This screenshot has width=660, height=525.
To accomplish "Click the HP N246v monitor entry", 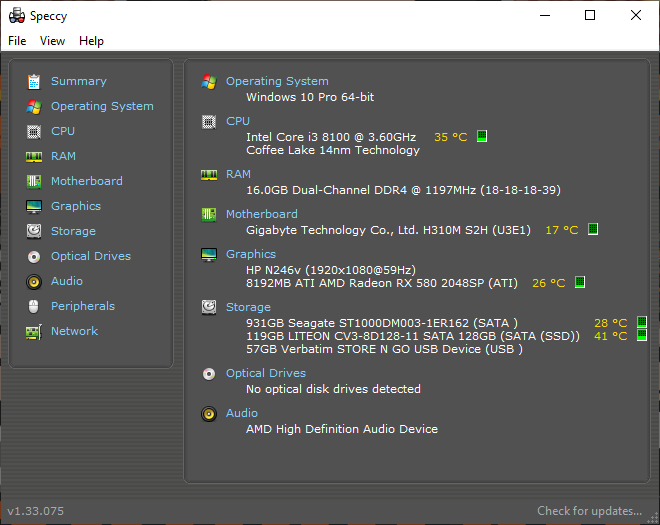I will tap(331, 270).
